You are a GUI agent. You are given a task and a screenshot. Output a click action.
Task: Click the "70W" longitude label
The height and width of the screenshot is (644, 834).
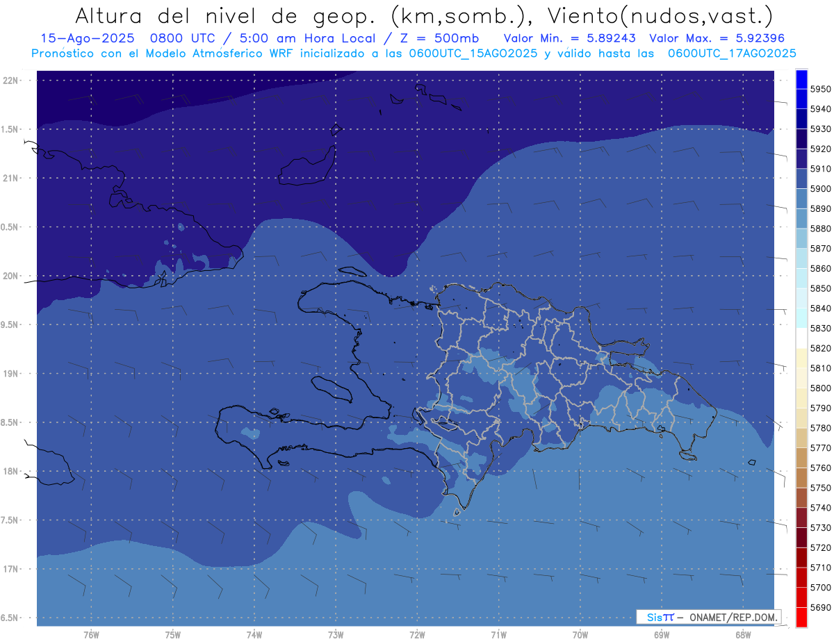tap(580, 635)
